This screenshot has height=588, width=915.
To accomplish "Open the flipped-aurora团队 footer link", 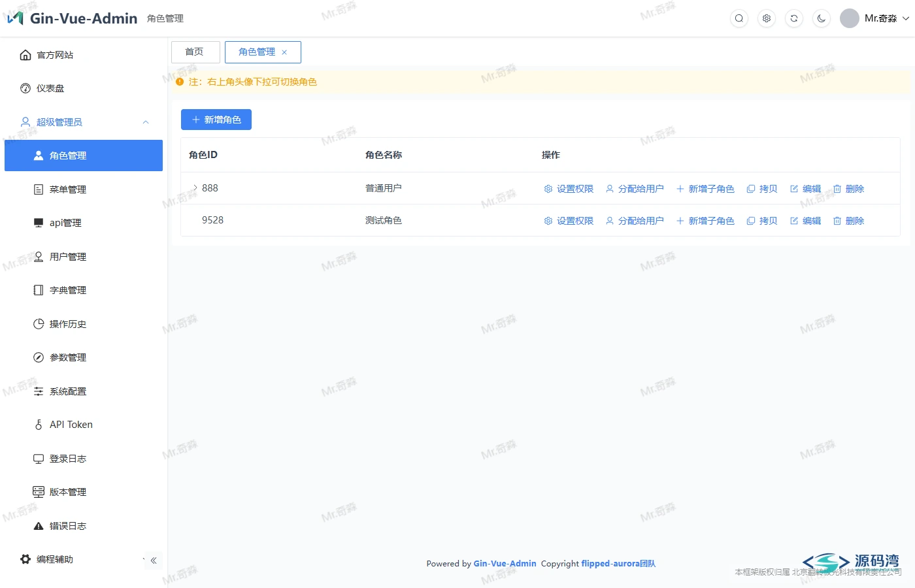I will point(618,563).
